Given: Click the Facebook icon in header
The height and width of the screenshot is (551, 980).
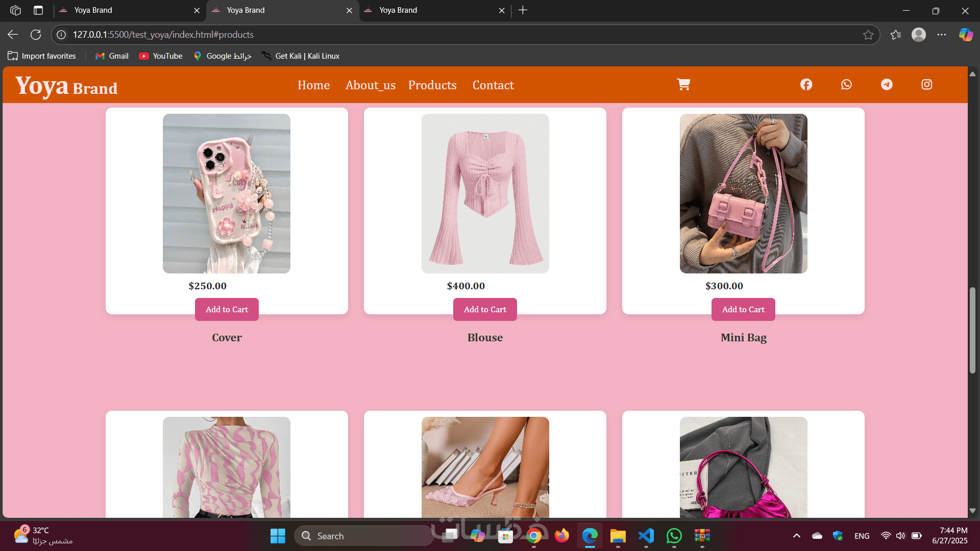Looking at the screenshot, I should (806, 85).
